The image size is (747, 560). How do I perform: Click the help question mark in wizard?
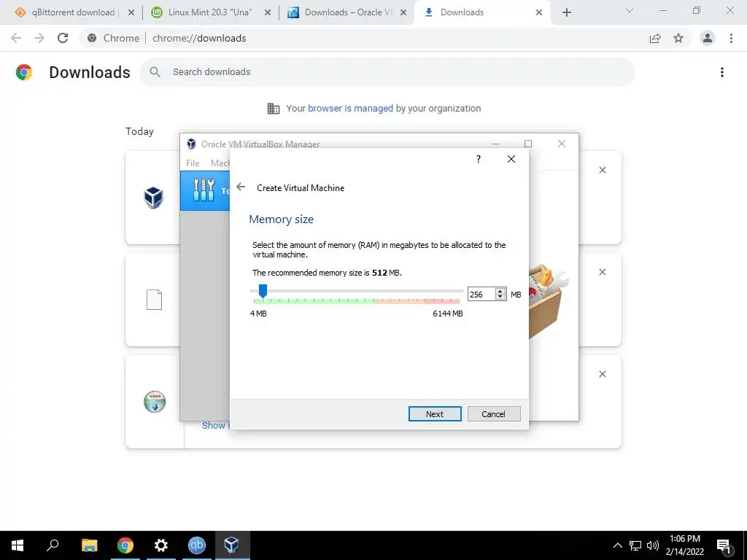(479, 159)
